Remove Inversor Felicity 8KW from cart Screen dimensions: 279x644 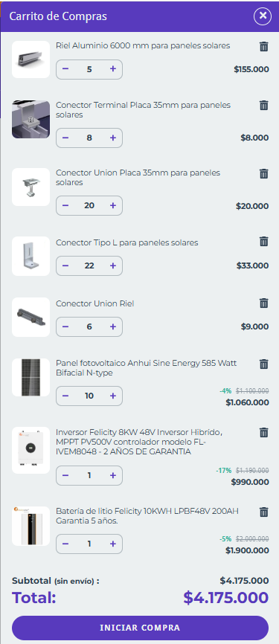click(x=264, y=432)
